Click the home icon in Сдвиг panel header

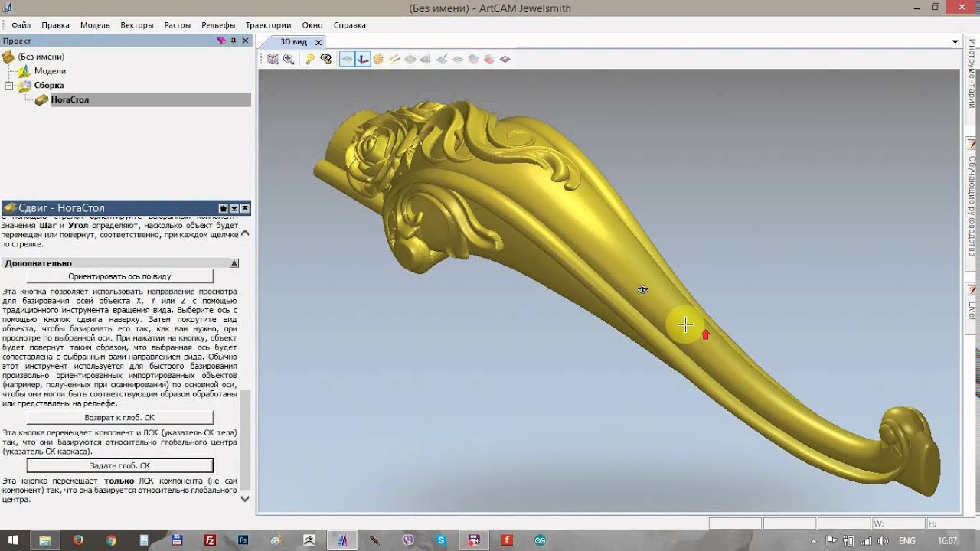(223, 208)
